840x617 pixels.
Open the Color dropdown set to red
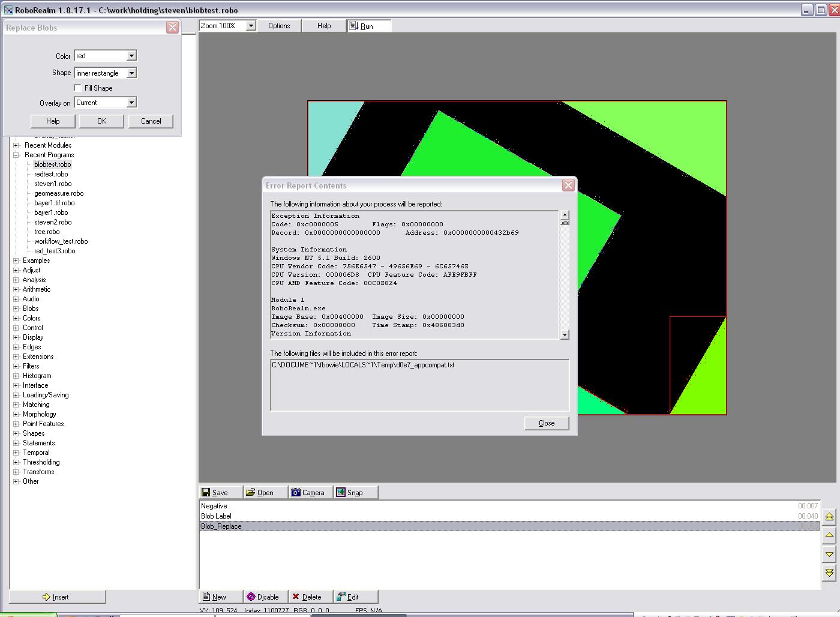pos(131,56)
